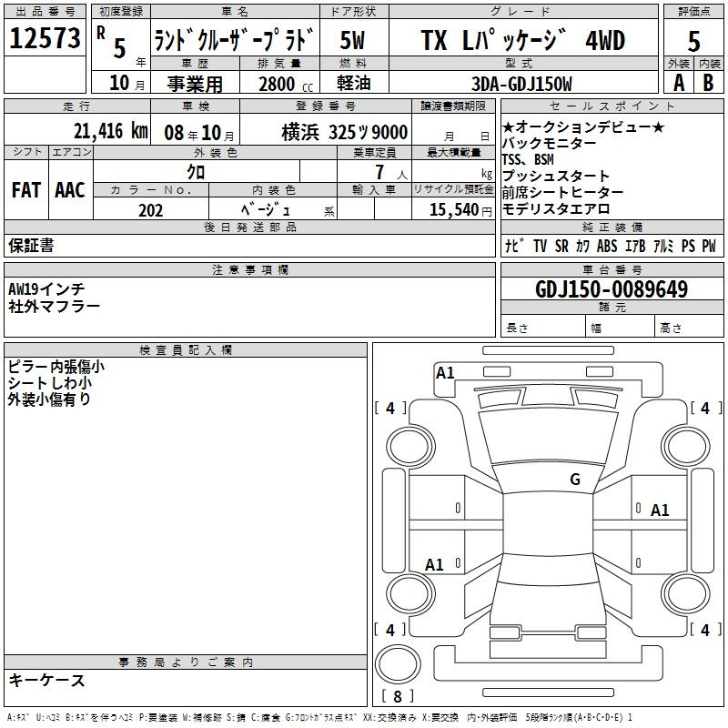728x728 pixels.
Task: Click 幅 dimension field
Action: (621, 328)
